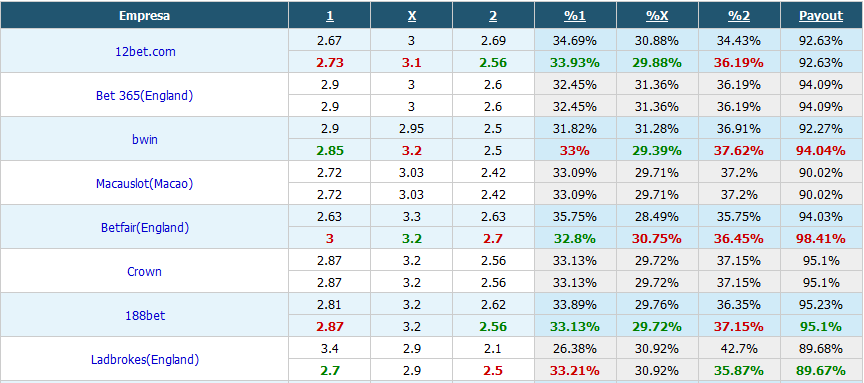Click the bwin company link
Image resolution: width=864 pixels, height=383 pixels.
[x=144, y=139]
